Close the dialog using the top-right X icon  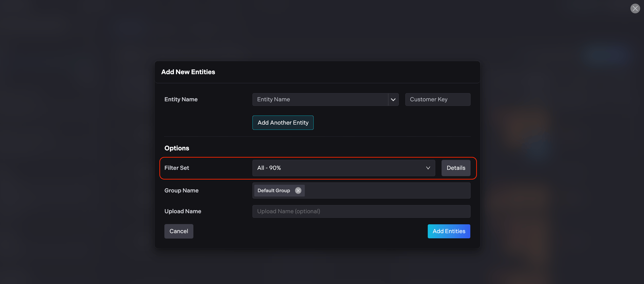[x=635, y=9]
